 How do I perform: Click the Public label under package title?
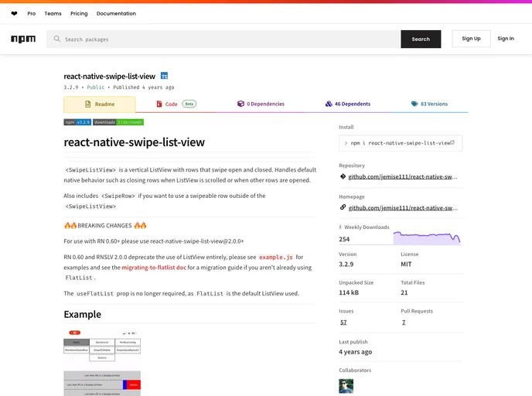[96, 87]
